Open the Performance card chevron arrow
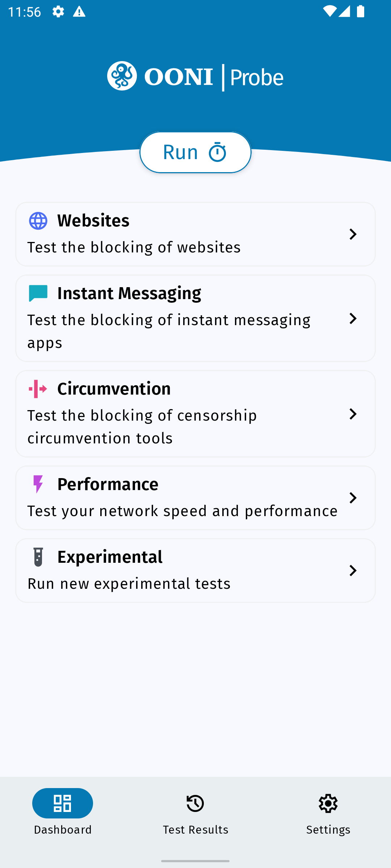 (x=353, y=498)
